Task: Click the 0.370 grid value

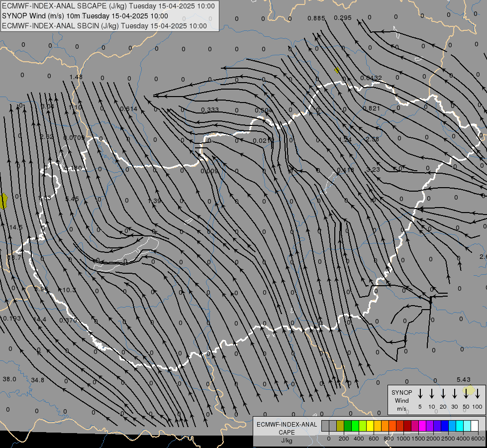Action: [x=68, y=321]
